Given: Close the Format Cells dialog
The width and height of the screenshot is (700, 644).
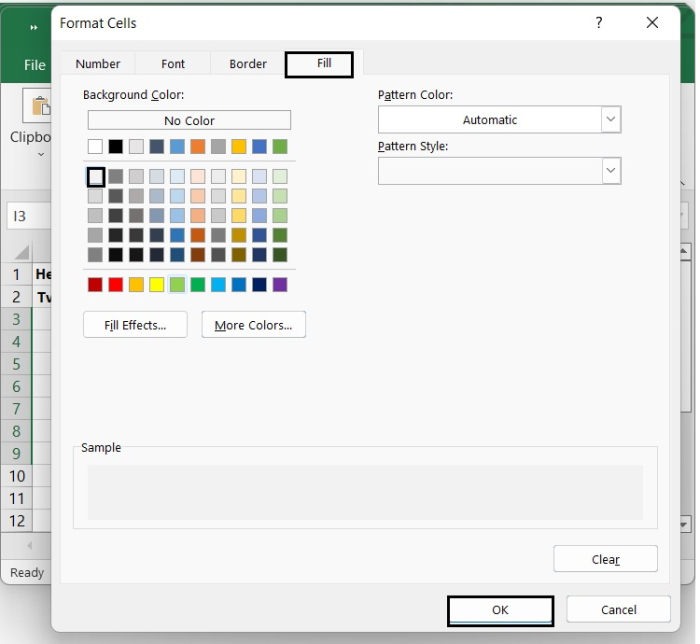Looking at the screenshot, I should tap(652, 22).
